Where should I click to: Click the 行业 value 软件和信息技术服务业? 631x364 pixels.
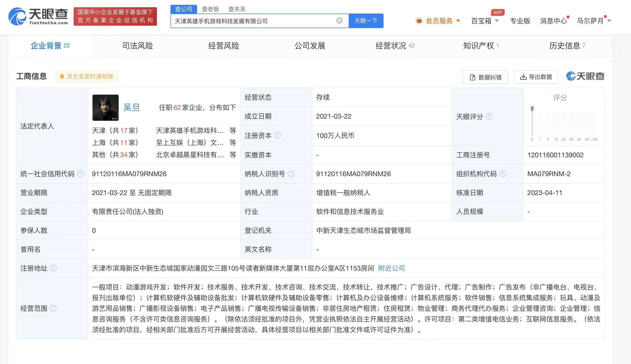(350, 212)
